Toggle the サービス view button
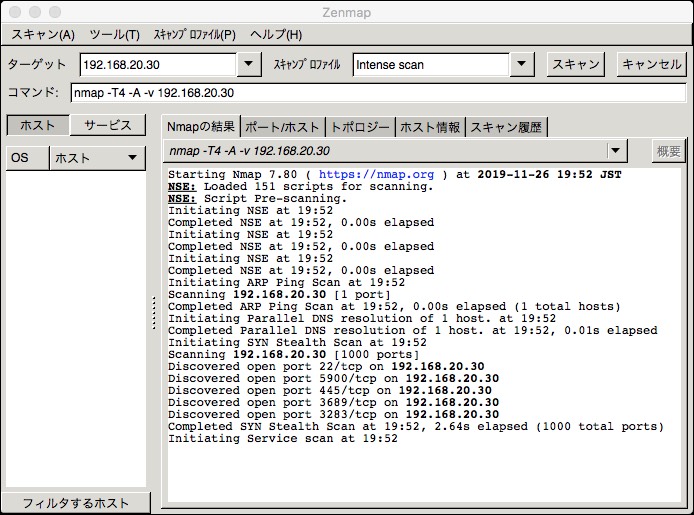694x515 pixels. pyautogui.click(x=108, y=125)
